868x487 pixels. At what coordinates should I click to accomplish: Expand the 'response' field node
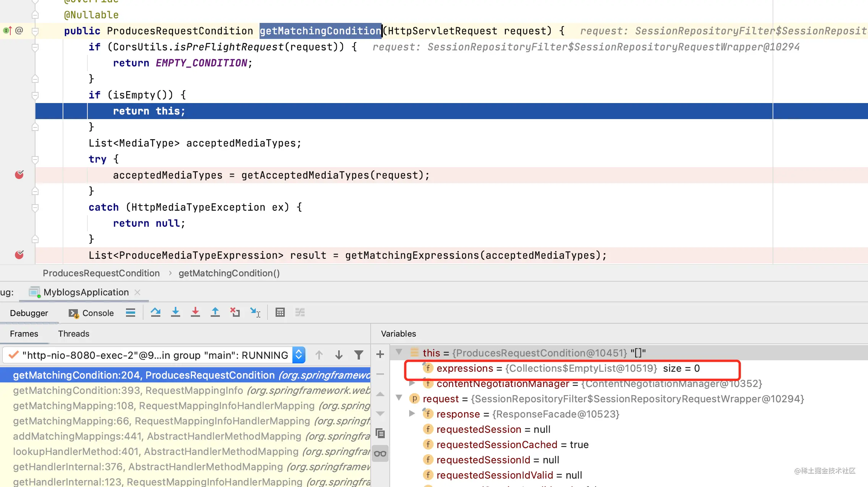pos(412,414)
